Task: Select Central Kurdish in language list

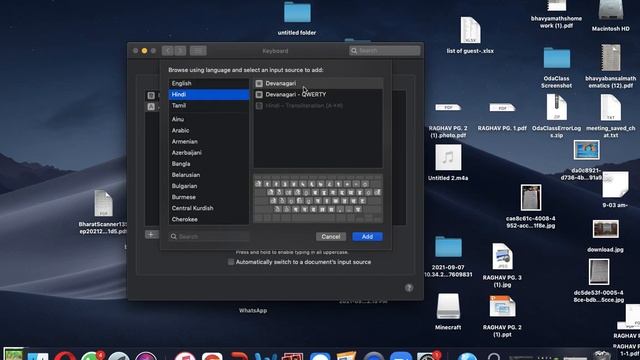Action: (209, 208)
